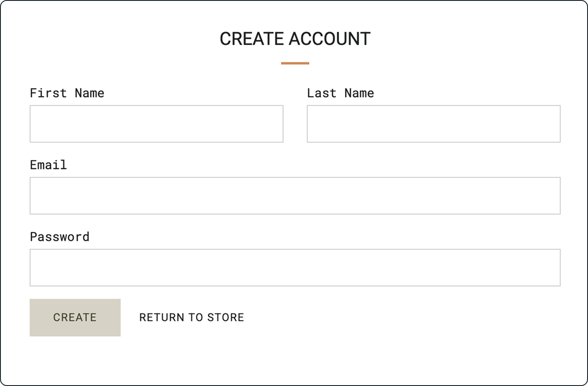Click the Last Name input field
The image size is (588, 386).
(433, 124)
